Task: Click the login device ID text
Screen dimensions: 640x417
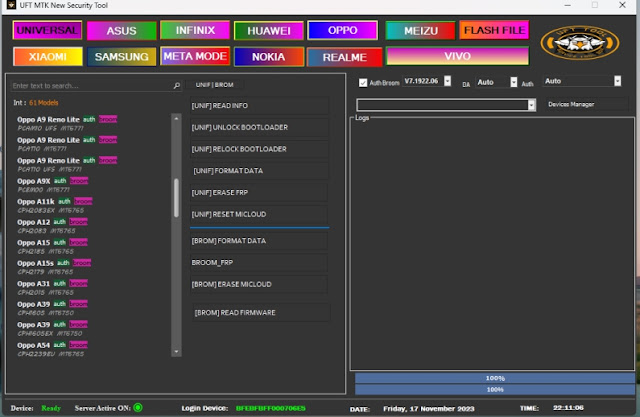Action: coord(271,408)
